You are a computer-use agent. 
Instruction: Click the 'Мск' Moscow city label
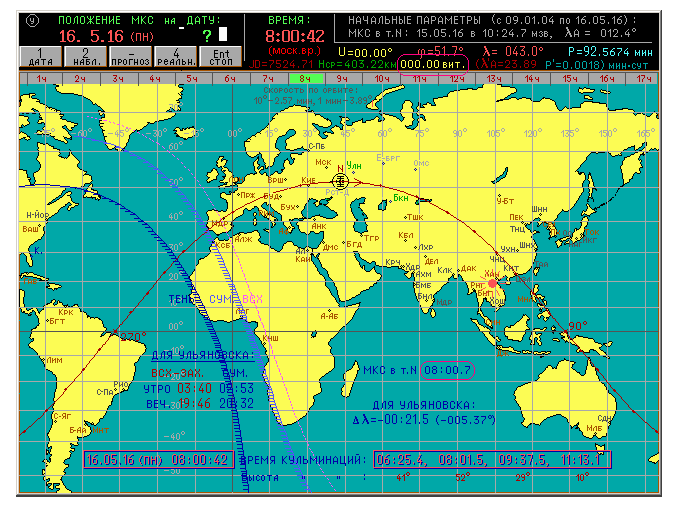323,162
